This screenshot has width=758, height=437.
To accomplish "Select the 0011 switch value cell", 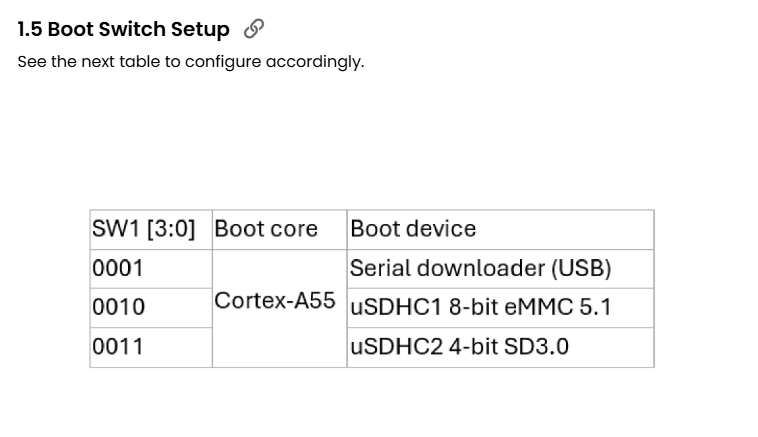I will (118, 347).
